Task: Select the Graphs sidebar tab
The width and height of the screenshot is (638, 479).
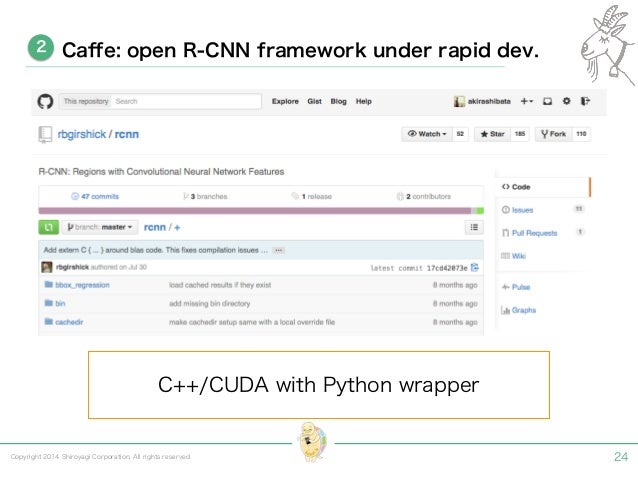Action: click(518, 310)
